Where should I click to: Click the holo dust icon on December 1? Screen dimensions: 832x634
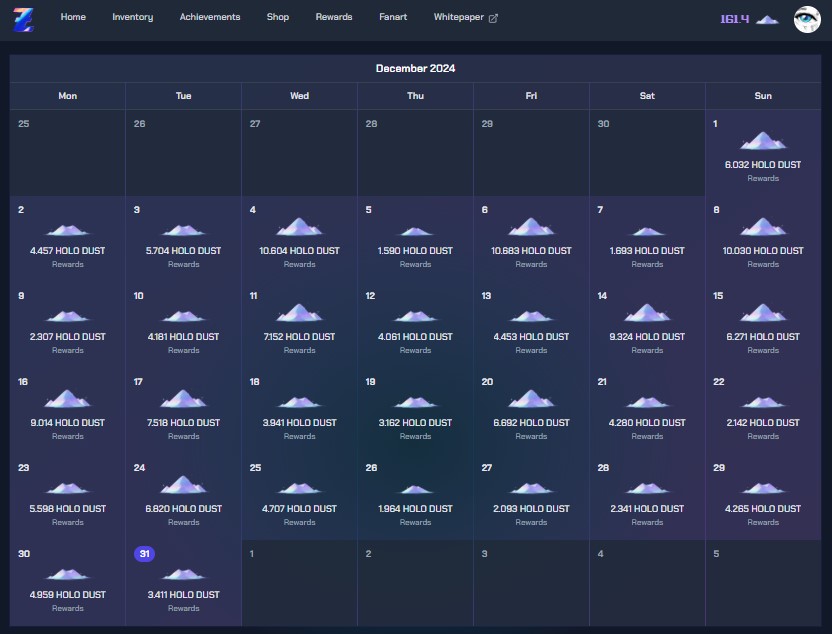coord(763,142)
